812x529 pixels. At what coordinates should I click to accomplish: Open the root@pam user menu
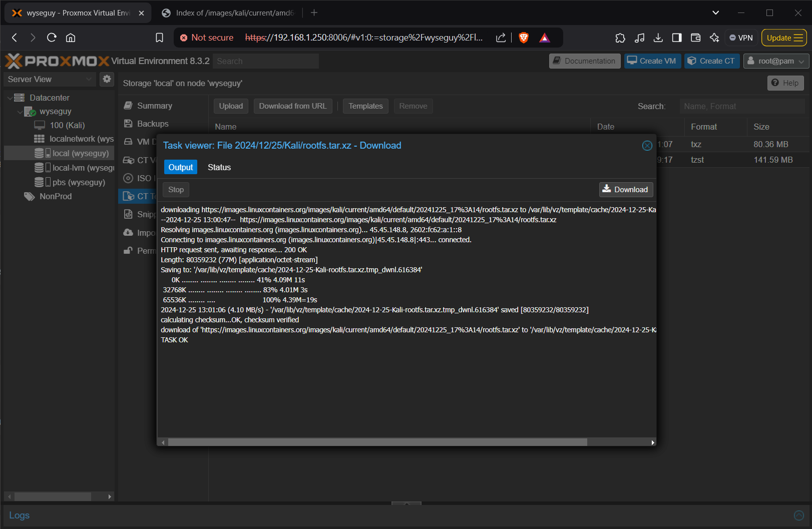776,61
